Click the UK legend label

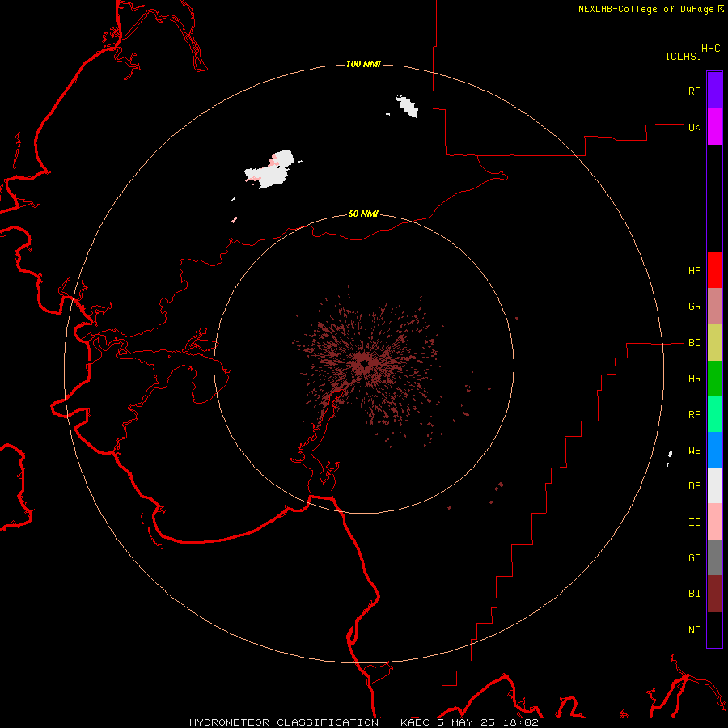[x=694, y=127]
